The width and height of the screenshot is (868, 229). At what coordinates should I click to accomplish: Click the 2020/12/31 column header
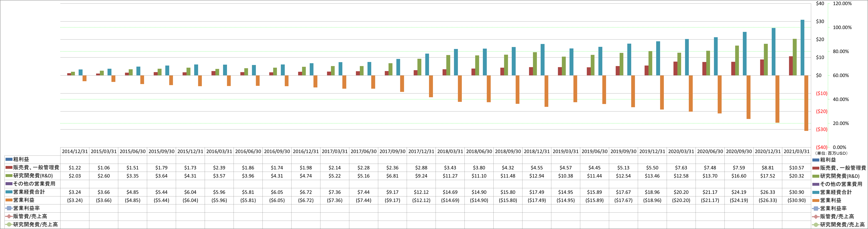[768, 152]
